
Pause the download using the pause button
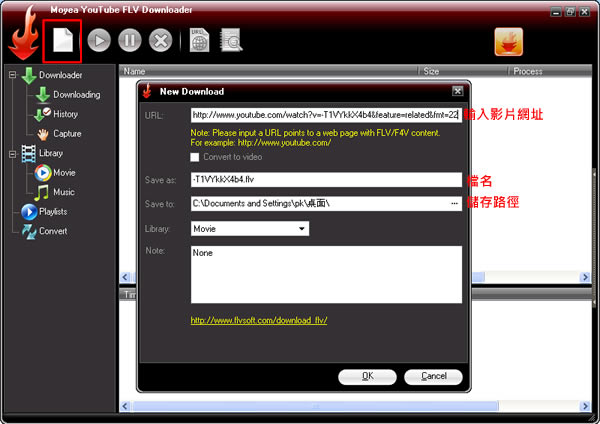(x=130, y=40)
